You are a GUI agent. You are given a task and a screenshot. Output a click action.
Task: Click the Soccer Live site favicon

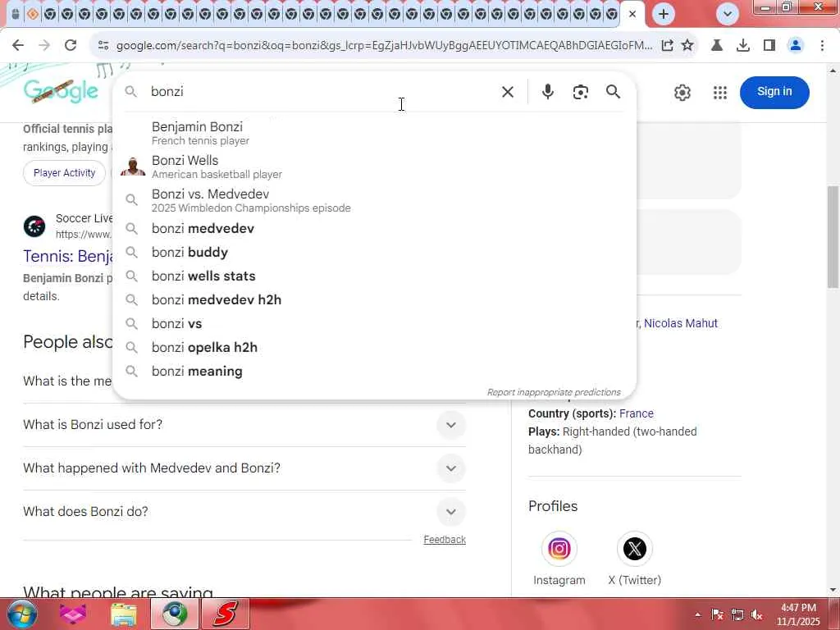(34, 226)
